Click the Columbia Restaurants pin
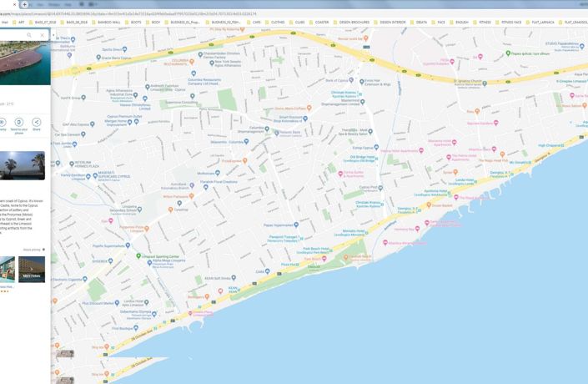Screen dimensions: 588x384 [193, 73]
